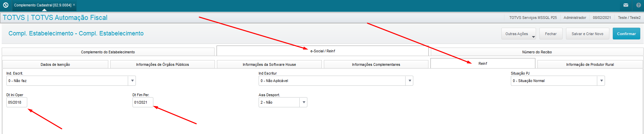Click the Confirmar button

pyautogui.click(x=626, y=34)
